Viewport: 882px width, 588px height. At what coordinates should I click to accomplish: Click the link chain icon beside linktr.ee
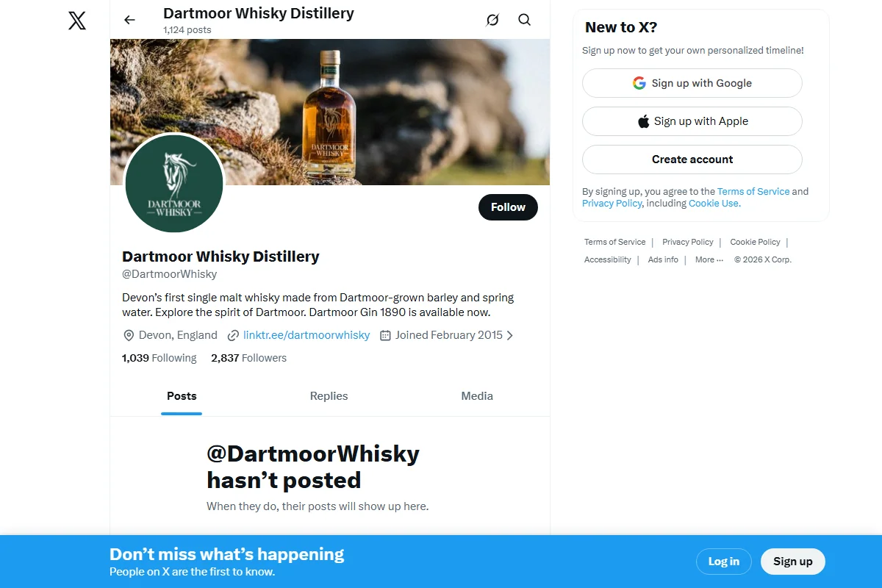(x=233, y=335)
